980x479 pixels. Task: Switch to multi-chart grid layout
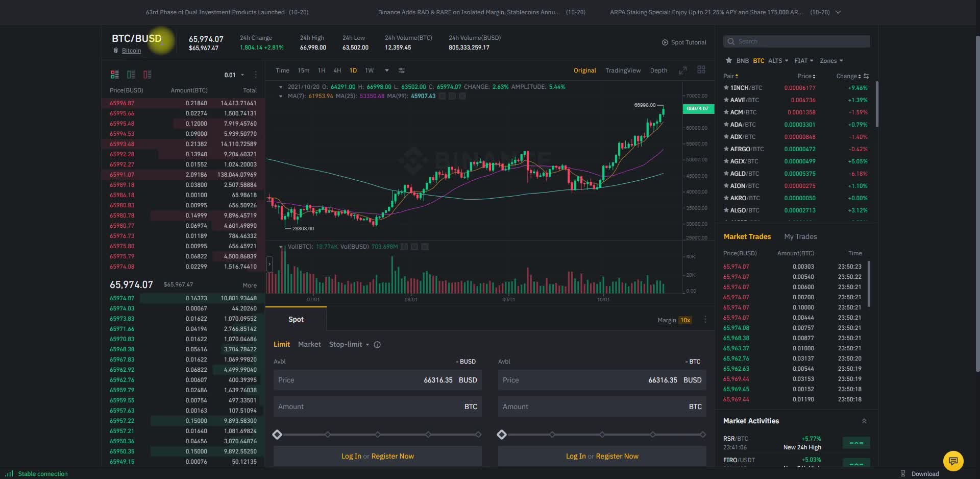coord(701,70)
